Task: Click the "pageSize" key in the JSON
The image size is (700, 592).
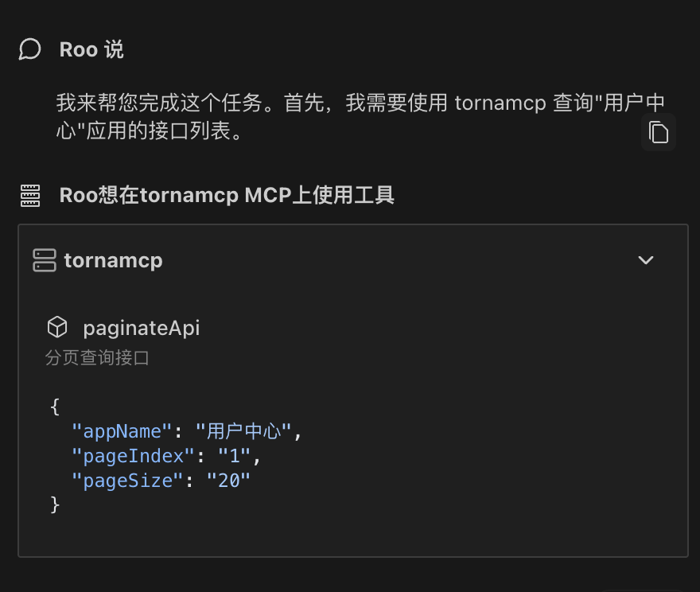Action: [x=128, y=481]
